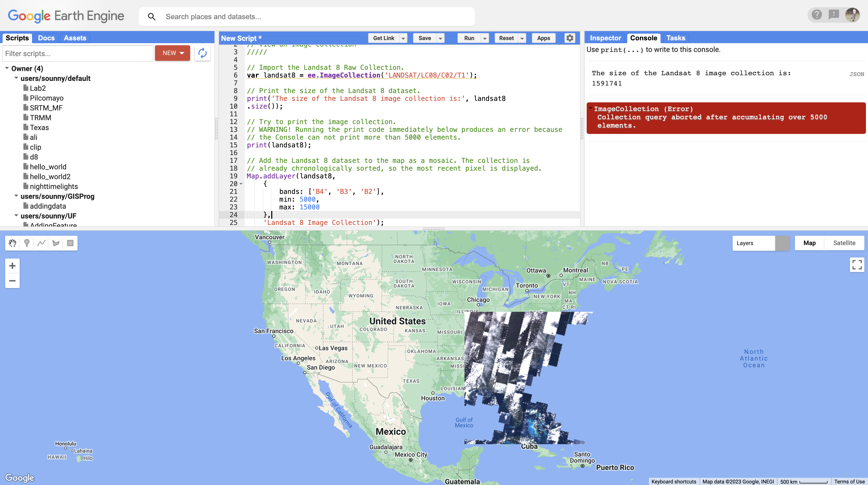Image resolution: width=868 pixels, height=485 pixels.
Task: Select the draw rectangle tool
Action: (70, 243)
